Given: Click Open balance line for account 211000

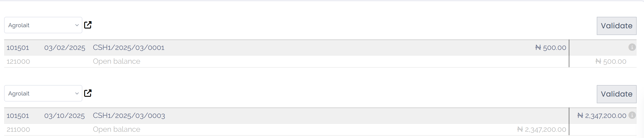Looking at the screenshot, I should (x=117, y=129).
